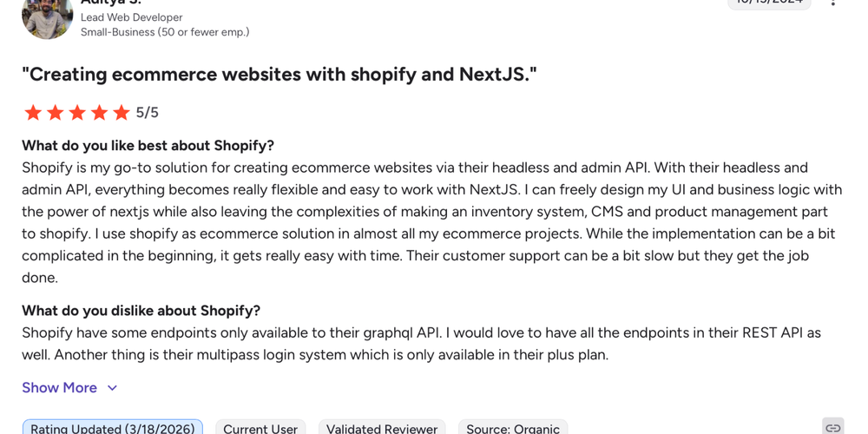Image resolution: width=868 pixels, height=434 pixels.
Task: Click "What do you dislike about Shopify?" heading
Action: pos(141,311)
